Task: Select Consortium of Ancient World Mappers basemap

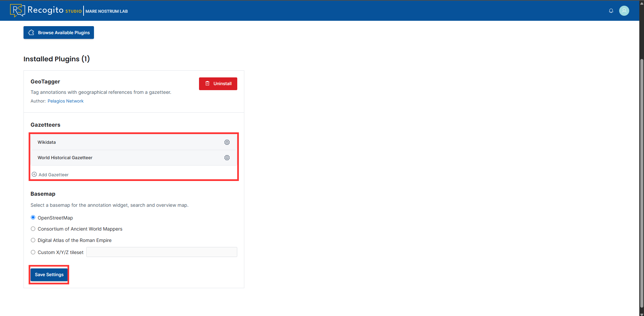Action: tap(33, 229)
